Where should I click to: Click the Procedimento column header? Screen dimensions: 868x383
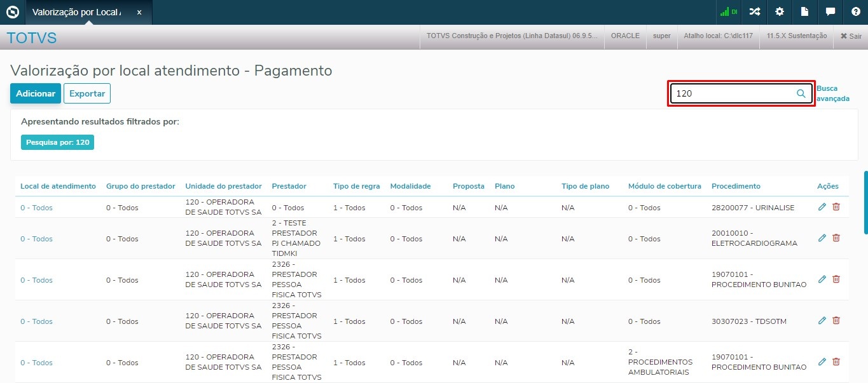pos(736,186)
